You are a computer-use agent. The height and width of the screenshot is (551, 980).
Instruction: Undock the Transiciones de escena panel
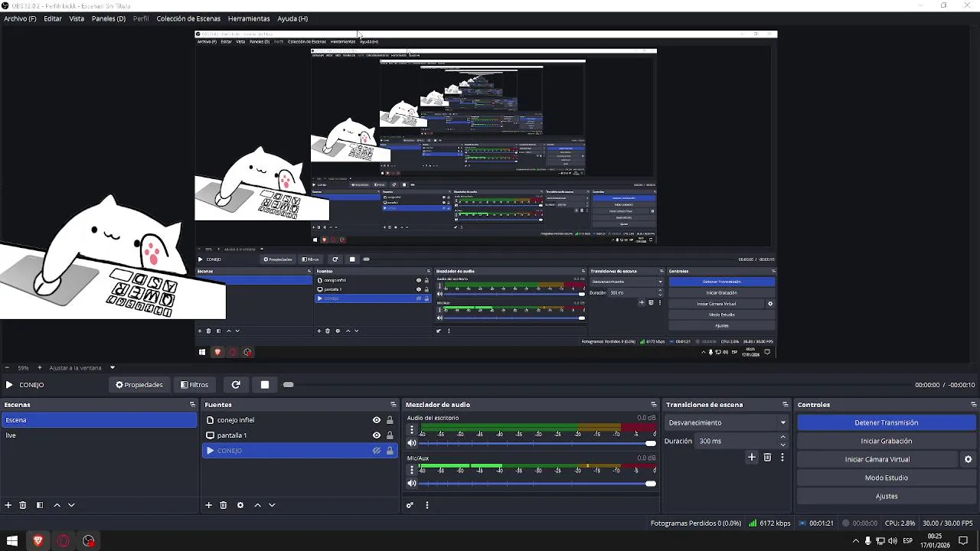pyautogui.click(x=786, y=405)
